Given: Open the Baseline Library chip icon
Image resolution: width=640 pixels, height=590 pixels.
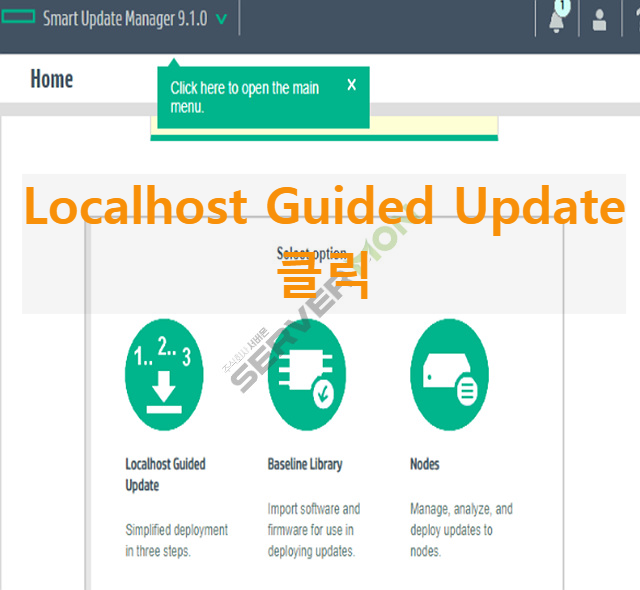Looking at the screenshot, I should 307,375.
